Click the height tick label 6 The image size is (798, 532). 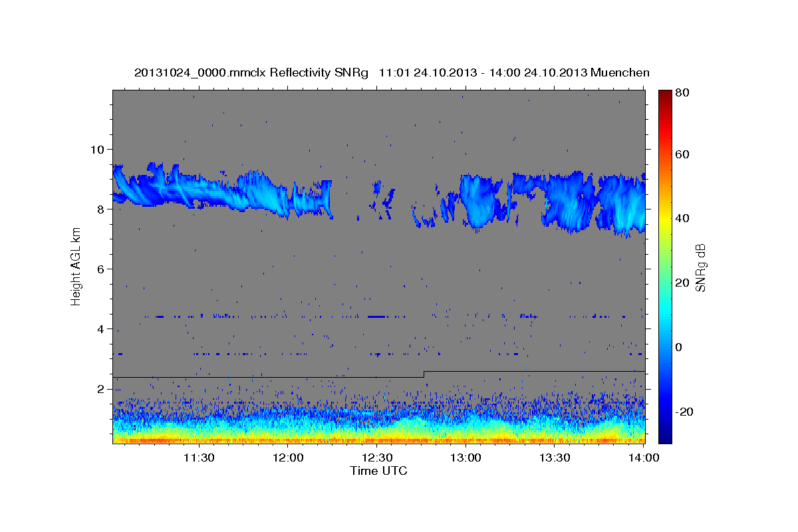[102, 269]
